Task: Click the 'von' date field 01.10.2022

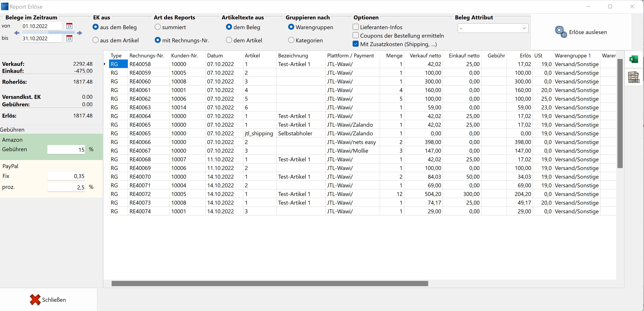Action: pyautogui.click(x=42, y=26)
